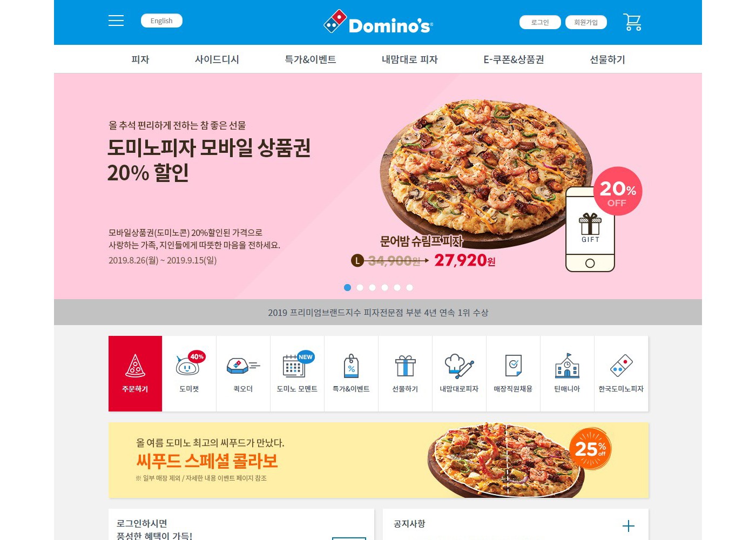Open the shopping cart icon
Screen dimensions: 756x540
(632, 22)
